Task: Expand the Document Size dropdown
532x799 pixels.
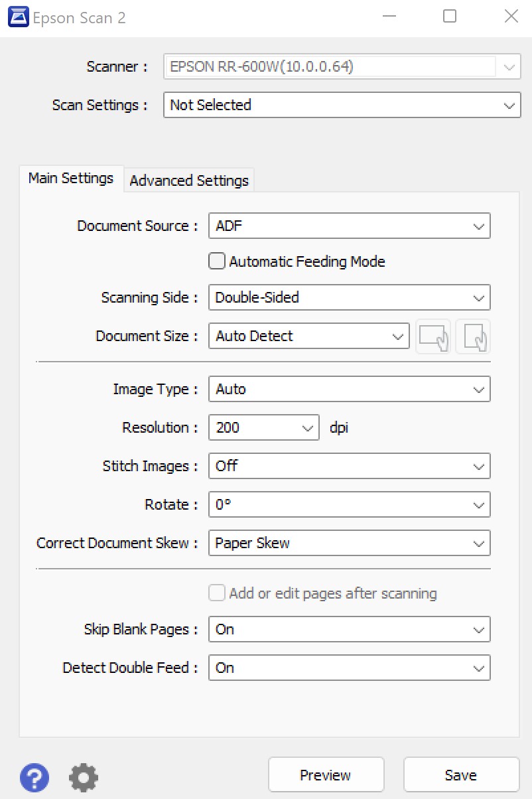Action: 308,336
